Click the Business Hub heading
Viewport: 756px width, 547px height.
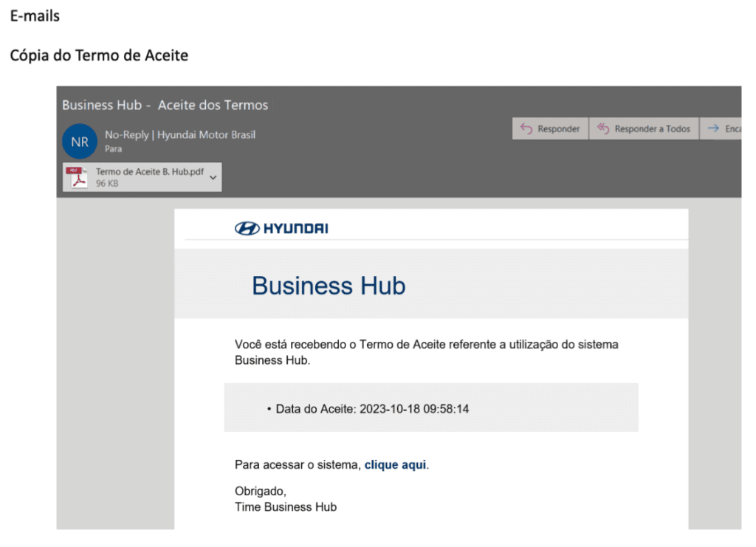pyautogui.click(x=329, y=286)
